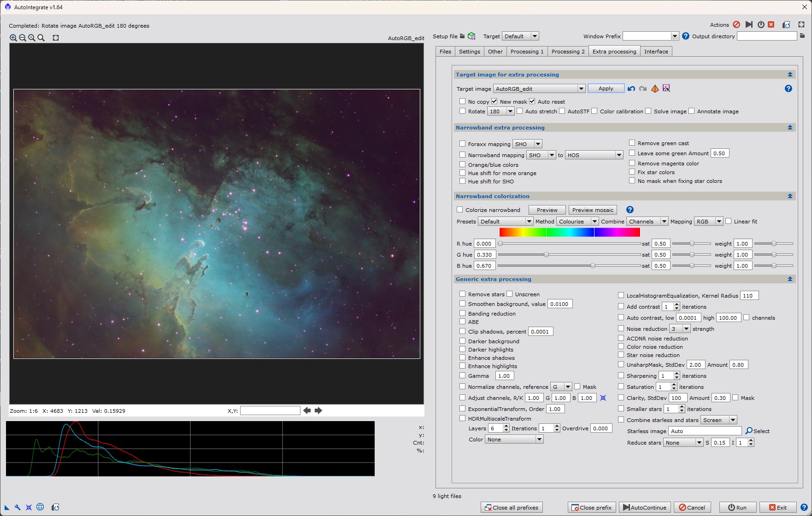Click the red stop icon next to Actions

click(736, 25)
